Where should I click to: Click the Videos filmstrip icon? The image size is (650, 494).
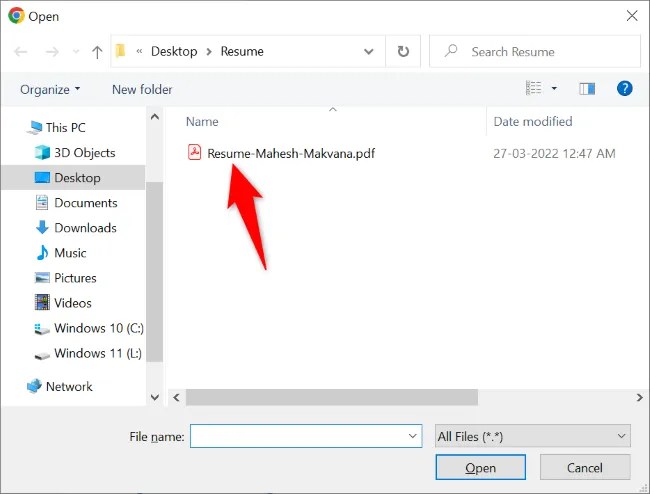point(42,303)
